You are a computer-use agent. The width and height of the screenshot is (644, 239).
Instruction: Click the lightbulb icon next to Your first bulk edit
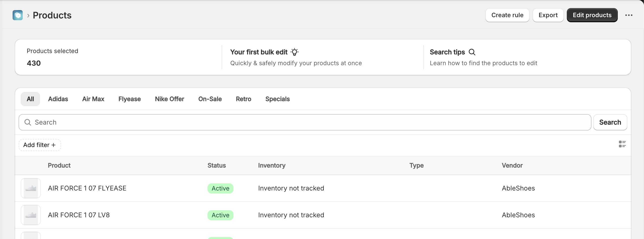tap(294, 52)
